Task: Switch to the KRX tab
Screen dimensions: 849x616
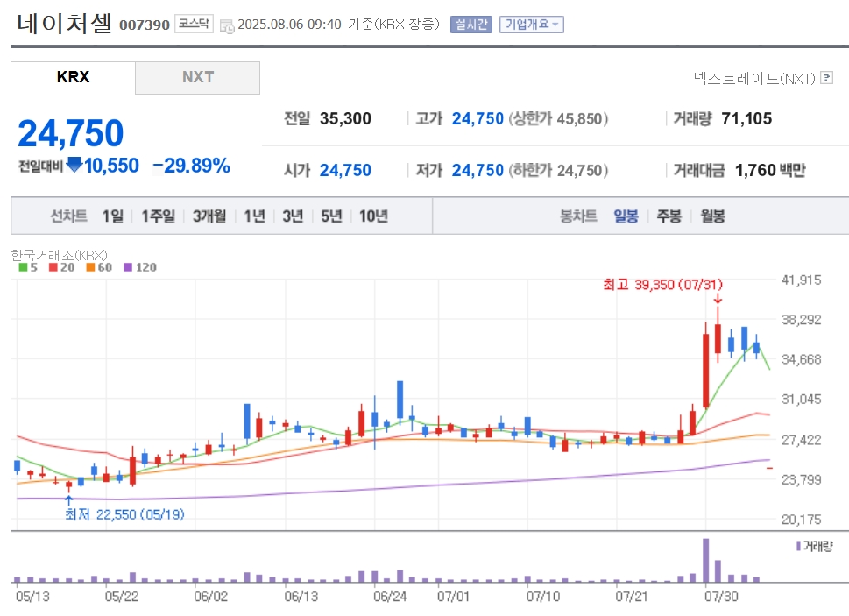Action: (73, 77)
